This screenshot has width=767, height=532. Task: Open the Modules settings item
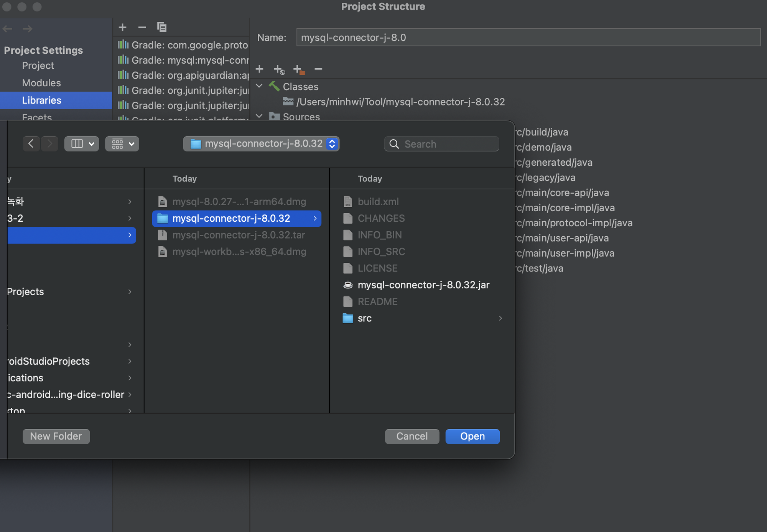(41, 83)
